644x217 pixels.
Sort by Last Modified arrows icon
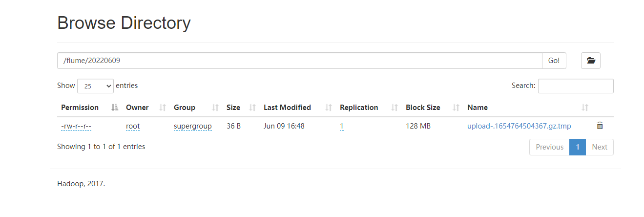[x=329, y=108]
